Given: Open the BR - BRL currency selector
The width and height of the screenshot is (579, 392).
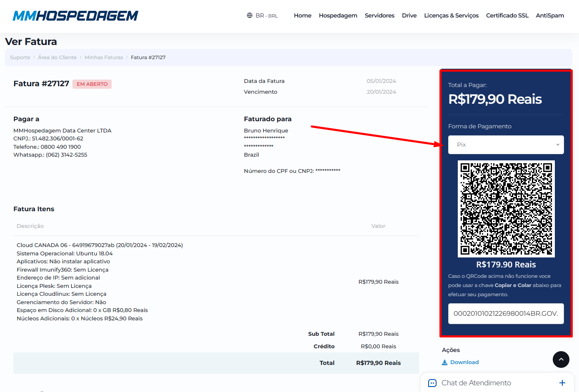Looking at the screenshot, I should (267, 15).
